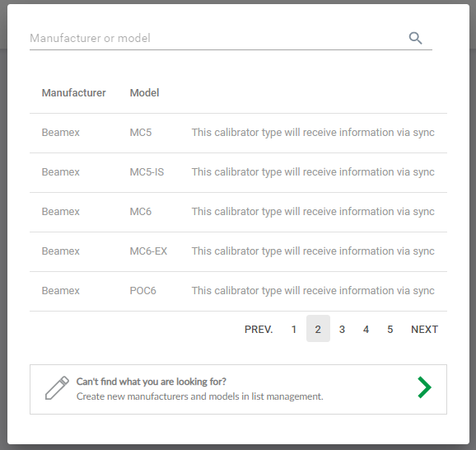Select the MC6 model cell
476x450 pixels.
pyautogui.click(x=141, y=212)
